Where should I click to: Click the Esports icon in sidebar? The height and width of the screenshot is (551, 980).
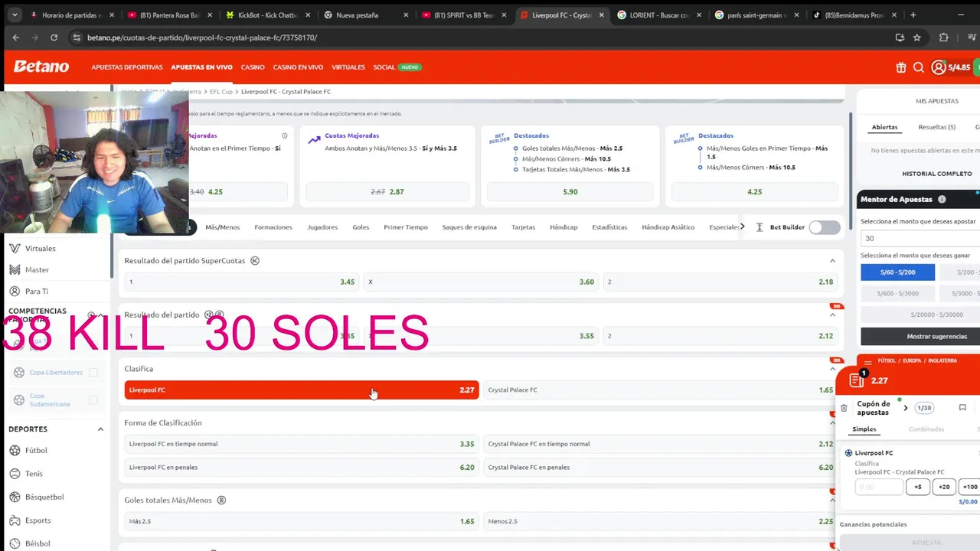pos(15,520)
